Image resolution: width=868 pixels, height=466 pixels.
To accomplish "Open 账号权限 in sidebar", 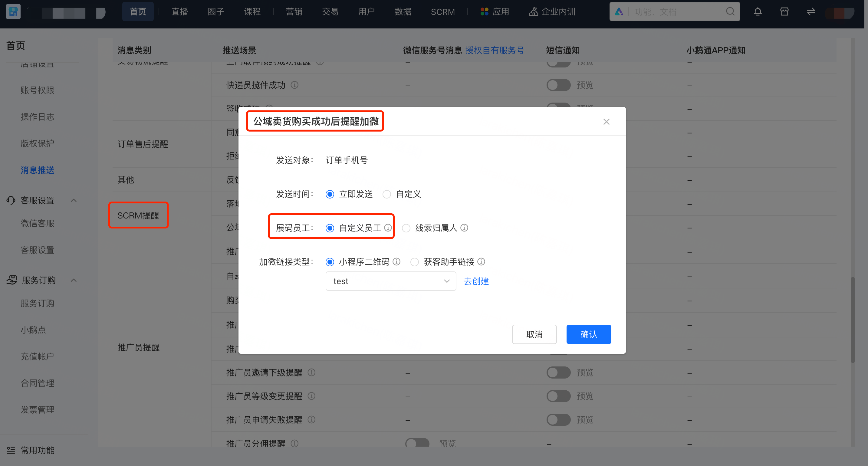I will coord(38,90).
